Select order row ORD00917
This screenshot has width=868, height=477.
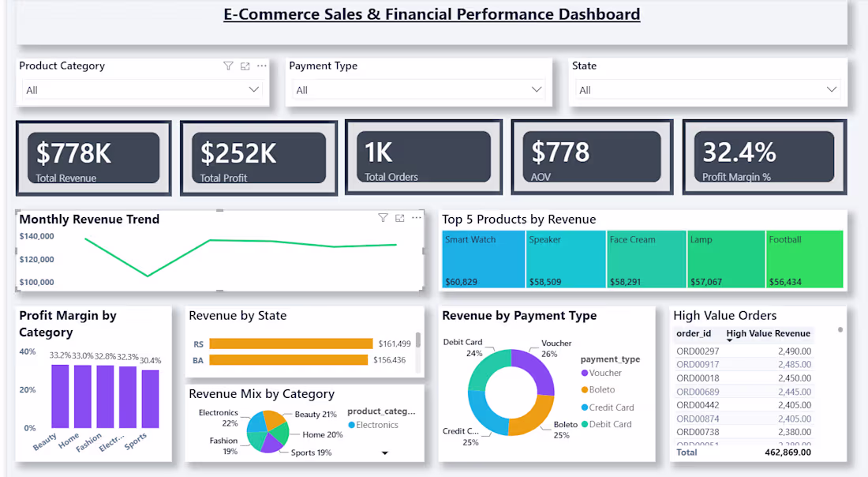tap(743, 365)
